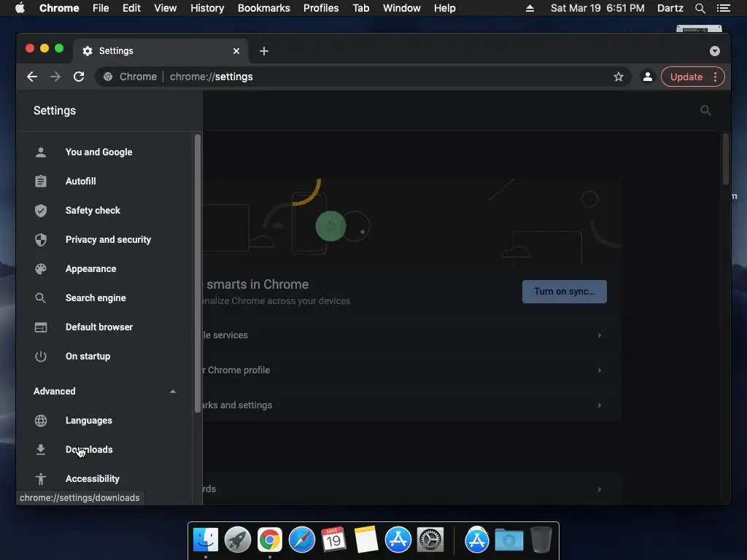Open Calendar from the Dock

[333, 540]
